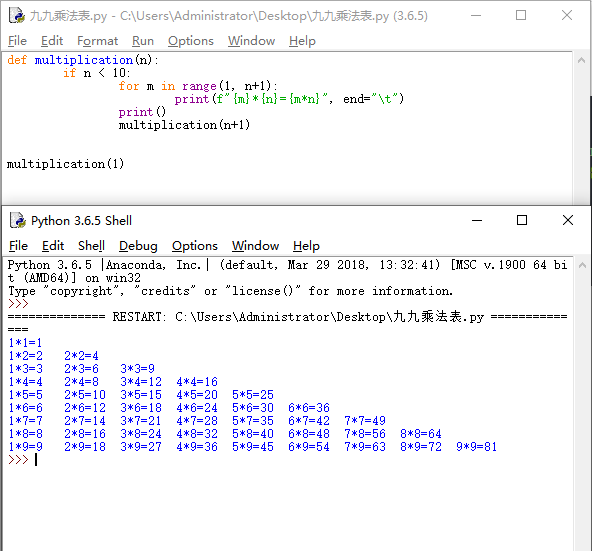Image resolution: width=592 pixels, height=551 pixels.
Task: Open the Window menu in the Python Shell
Action: (x=255, y=246)
